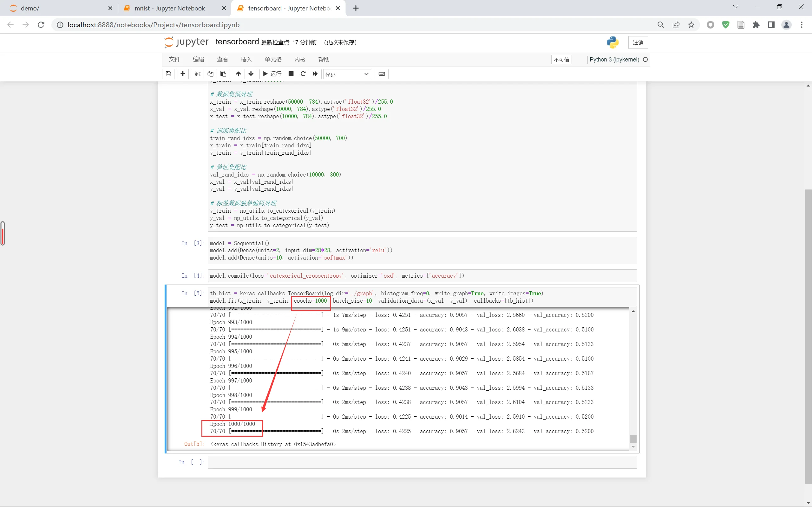812x507 pixels.
Task: Toggle the 不可信 trust indicator
Action: tap(561, 60)
